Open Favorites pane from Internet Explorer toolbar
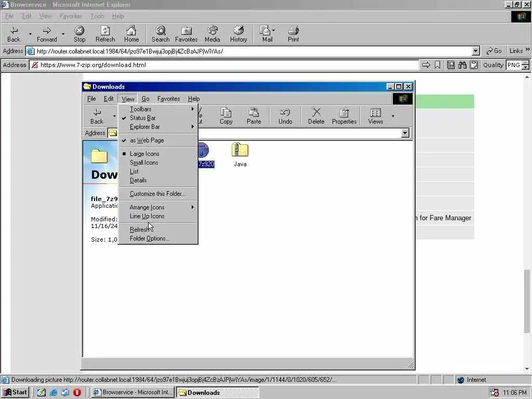 [187, 34]
